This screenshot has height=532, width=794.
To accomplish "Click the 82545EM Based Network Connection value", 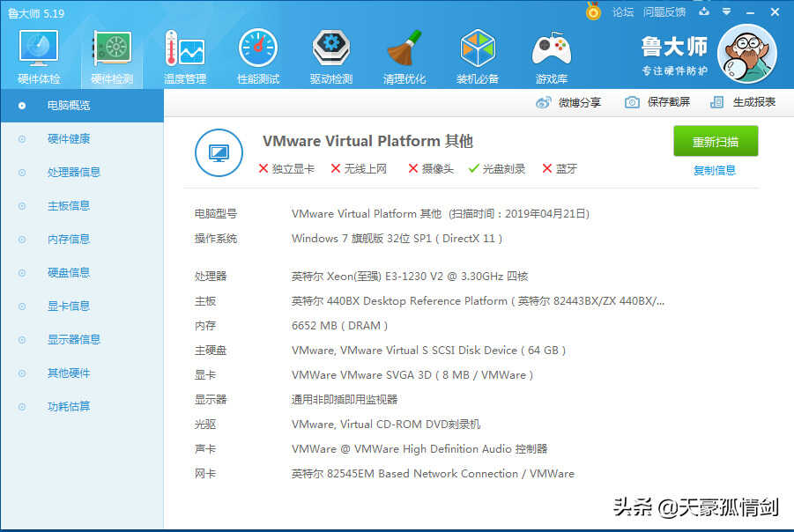I will [433, 474].
